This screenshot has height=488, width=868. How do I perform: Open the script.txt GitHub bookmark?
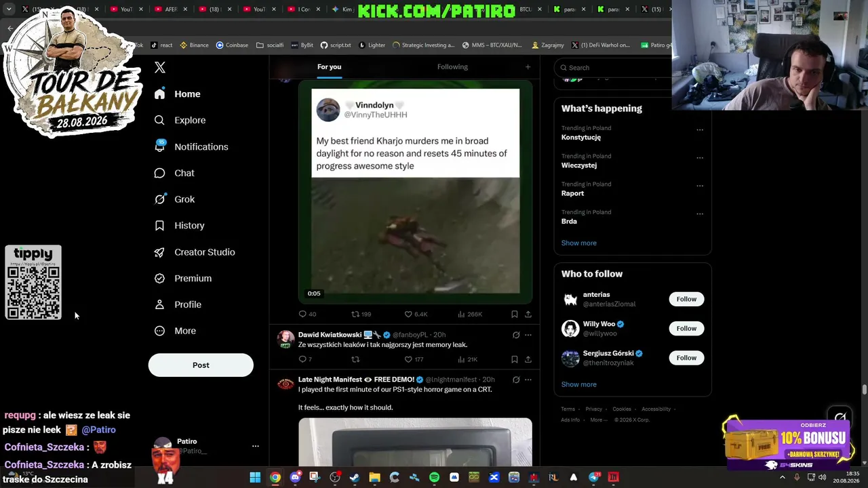point(336,45)
